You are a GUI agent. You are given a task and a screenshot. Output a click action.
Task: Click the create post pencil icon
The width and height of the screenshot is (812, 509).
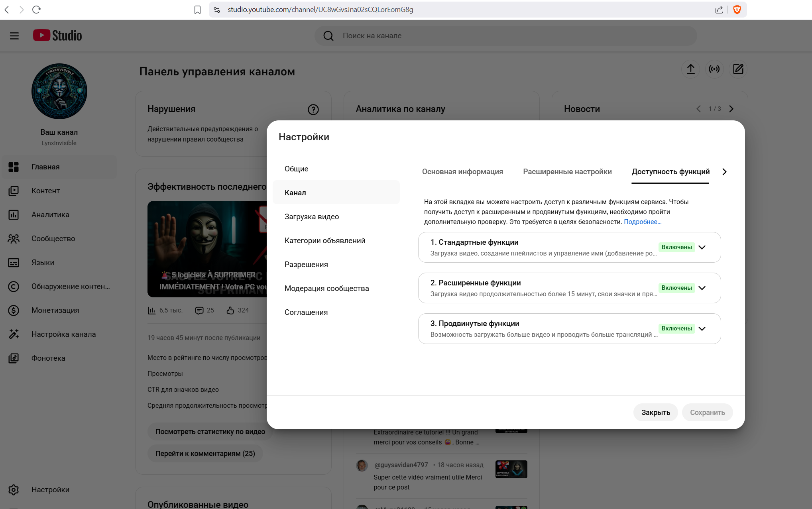(738, 69)
